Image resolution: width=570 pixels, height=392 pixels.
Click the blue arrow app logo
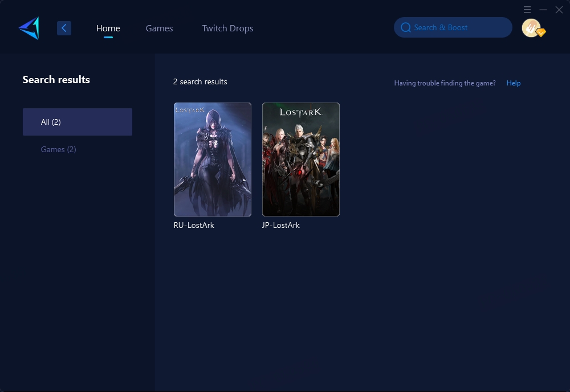pos(29,28)
